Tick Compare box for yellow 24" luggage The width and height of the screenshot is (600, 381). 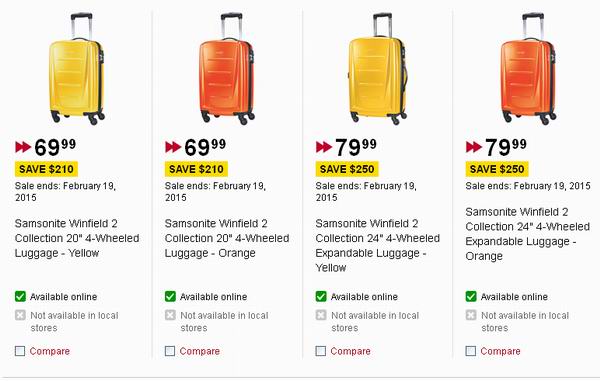[321, 351]
